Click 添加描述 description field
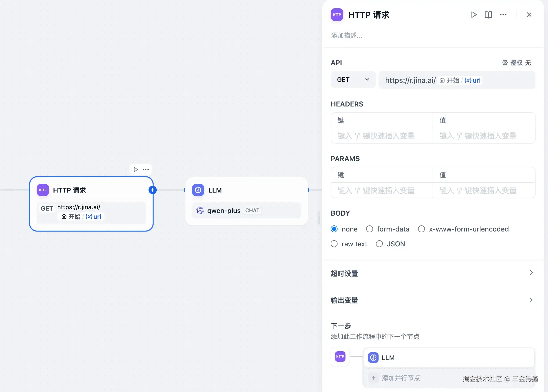The width and height of the screenshot is (548, 392). click(346, 35)
